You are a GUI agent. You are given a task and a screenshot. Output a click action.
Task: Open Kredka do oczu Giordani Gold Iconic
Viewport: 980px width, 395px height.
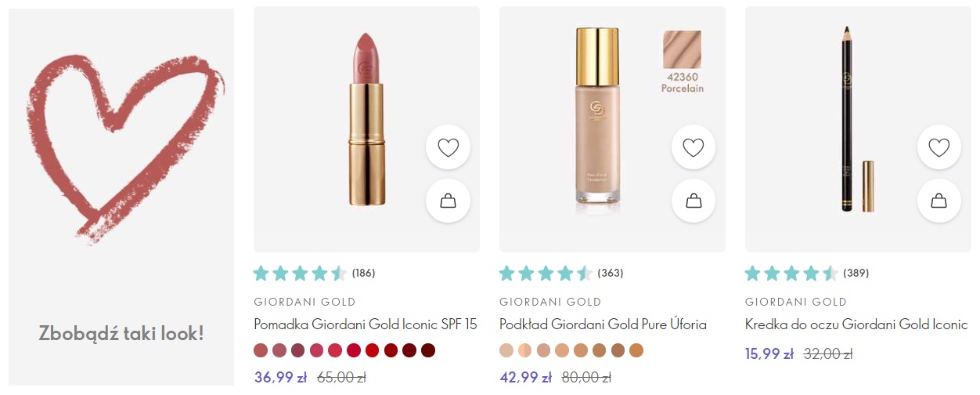point(856,324)
